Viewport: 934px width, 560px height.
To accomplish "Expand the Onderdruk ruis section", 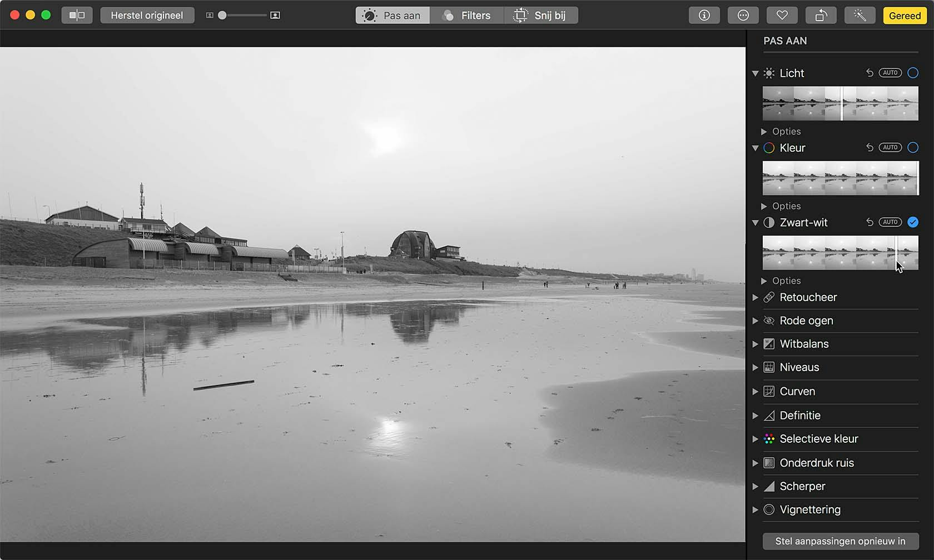I will coord(755,463).
